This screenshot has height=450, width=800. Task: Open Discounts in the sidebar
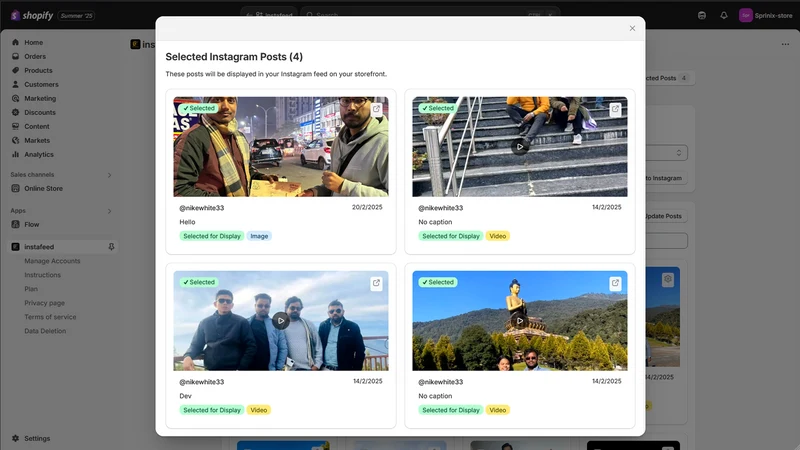[39, 112]
